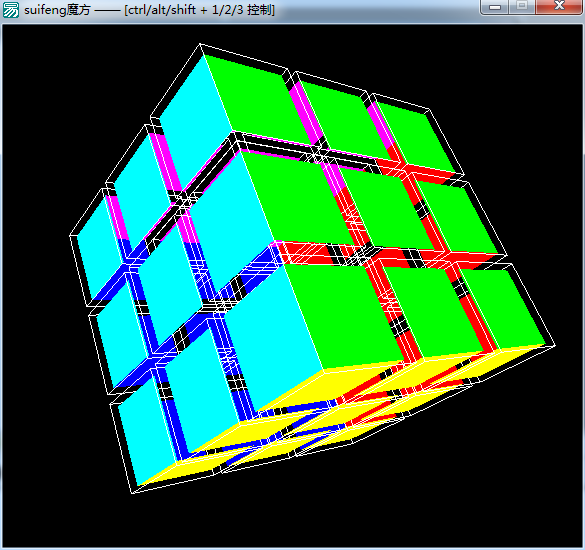Minimize the suifeng cube window
The height and width of the screenshot is (550, 585).
tap(495, 7)
